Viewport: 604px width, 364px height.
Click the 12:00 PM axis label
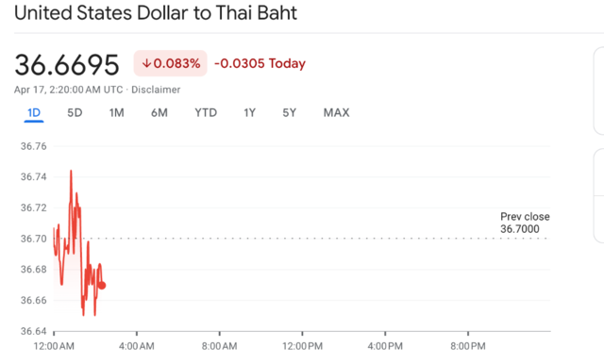(302, 346)
